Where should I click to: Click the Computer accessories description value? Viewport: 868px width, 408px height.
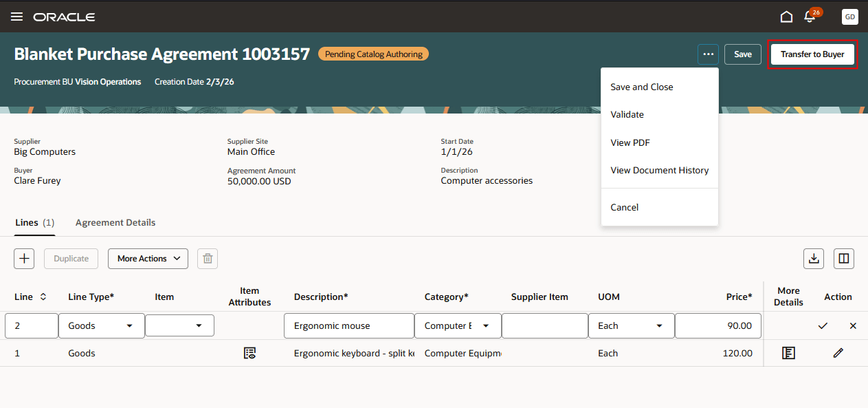coord(487,181)
